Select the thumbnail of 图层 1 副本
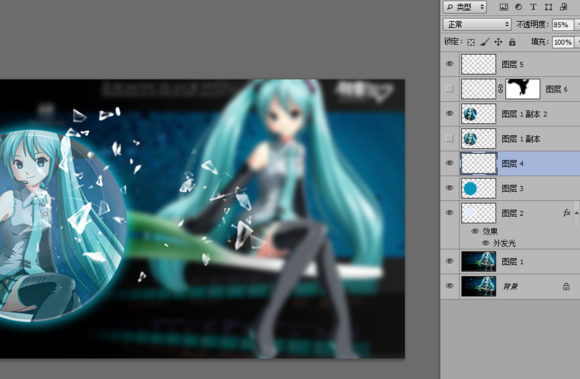The height and width of the screenshot is (379, 580). [x=478, y=138]
